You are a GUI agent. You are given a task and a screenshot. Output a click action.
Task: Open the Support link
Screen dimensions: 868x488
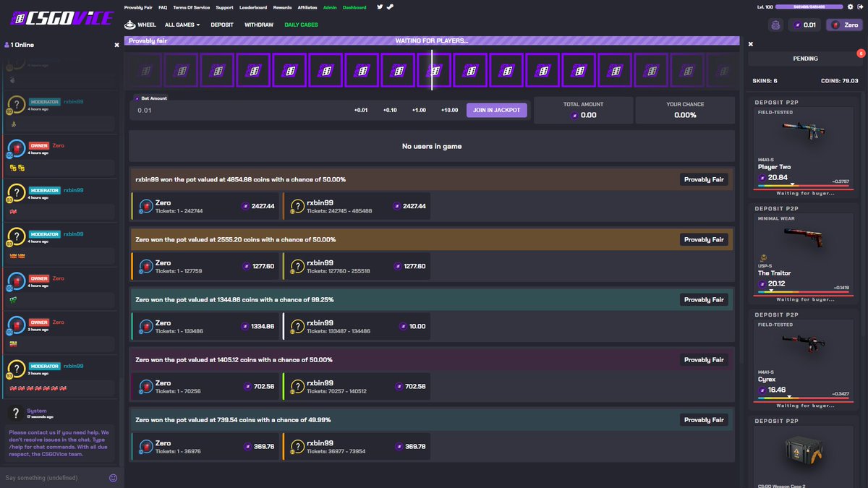[x=224, y=7]
